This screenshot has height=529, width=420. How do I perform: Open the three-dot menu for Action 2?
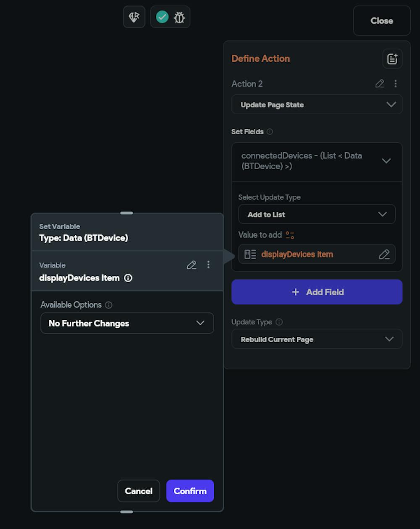point(395,84)
